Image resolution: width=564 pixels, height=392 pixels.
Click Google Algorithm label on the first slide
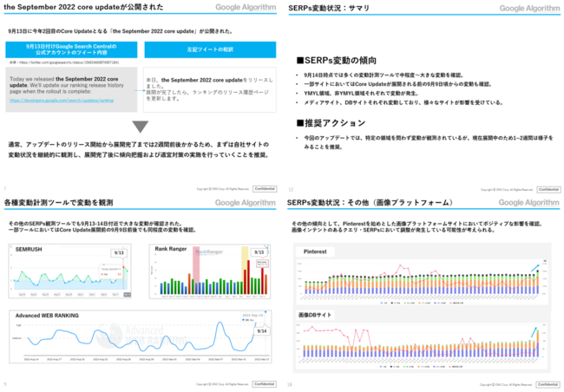click(246, 7)
